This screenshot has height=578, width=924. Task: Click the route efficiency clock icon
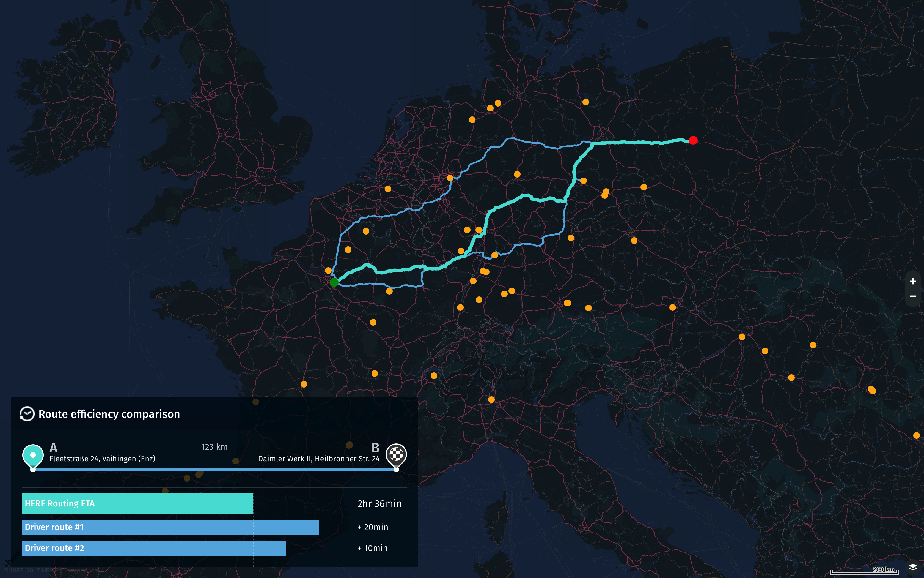click(x=27, y=414)
